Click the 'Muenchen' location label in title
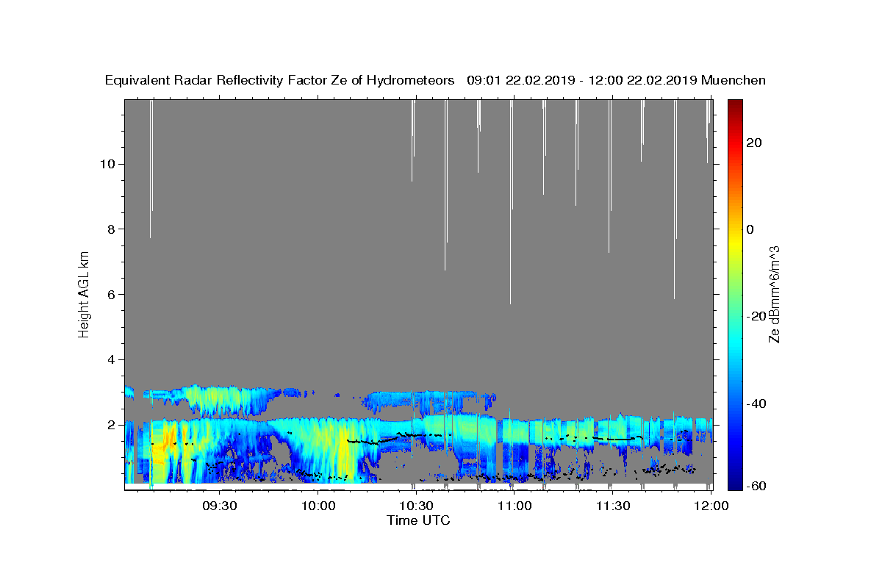The height and width of the screenshot is (588, 882). [x=734, y=80]
